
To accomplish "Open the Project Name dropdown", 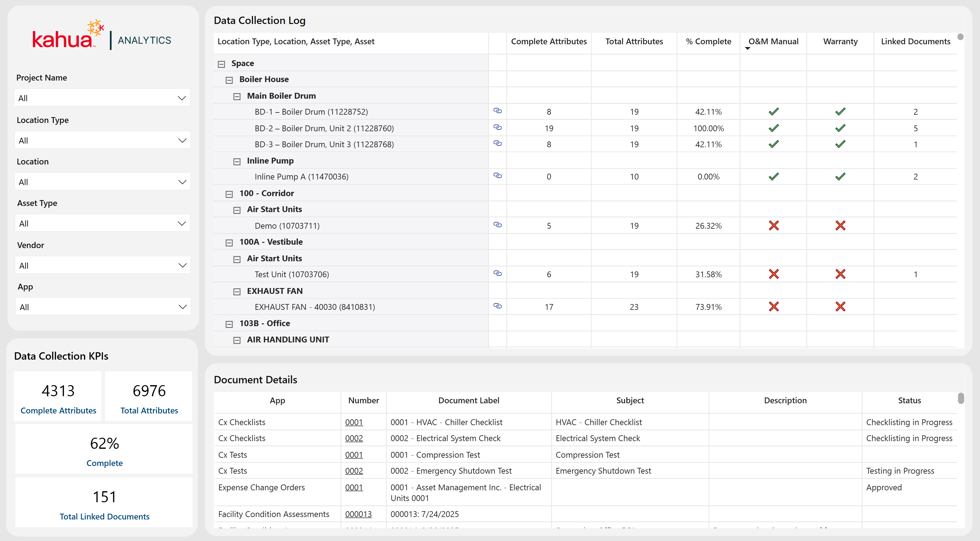I will coord(102,98).
